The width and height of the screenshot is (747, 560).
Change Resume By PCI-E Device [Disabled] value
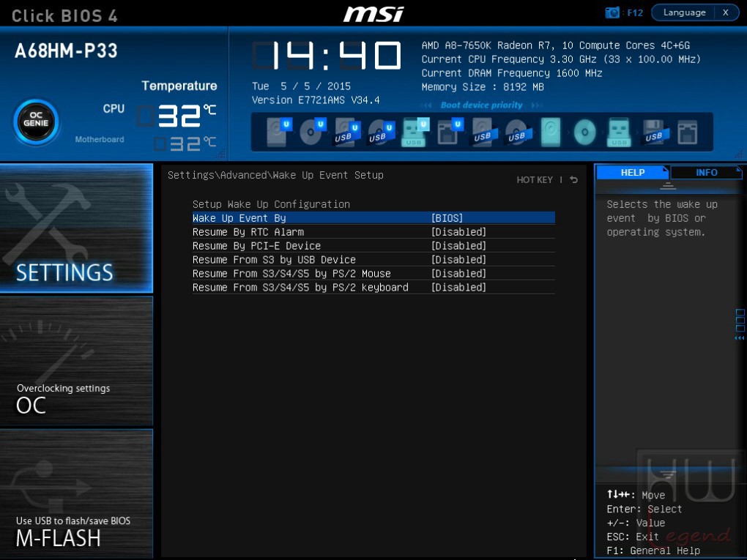458,246
